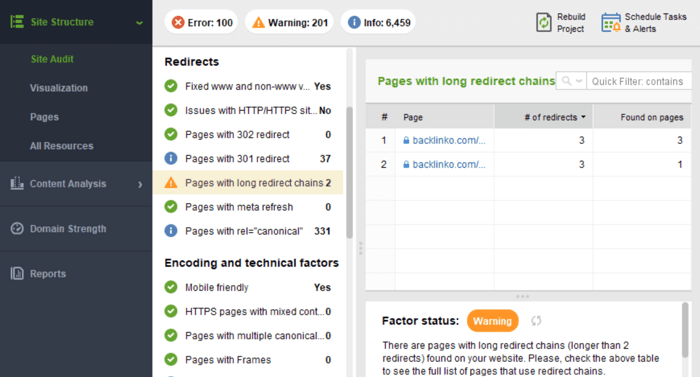
Task: Select Pages with meta refresh row text
Action: [239, 207]
